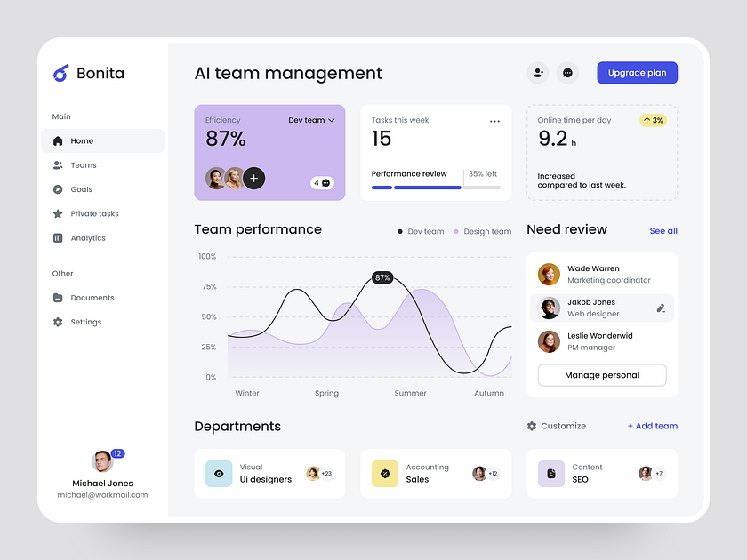747x560 pixels.
Task: Open the Dev team dropdown on Efficiency card
Action: [310, 119]
